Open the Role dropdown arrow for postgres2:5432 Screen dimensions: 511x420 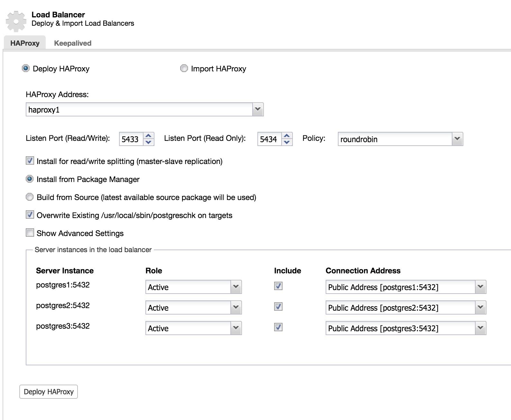click(236, 307)
